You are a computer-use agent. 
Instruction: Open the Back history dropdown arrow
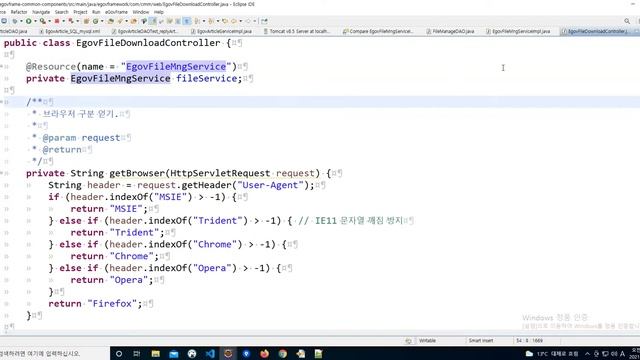pos(240,21)
